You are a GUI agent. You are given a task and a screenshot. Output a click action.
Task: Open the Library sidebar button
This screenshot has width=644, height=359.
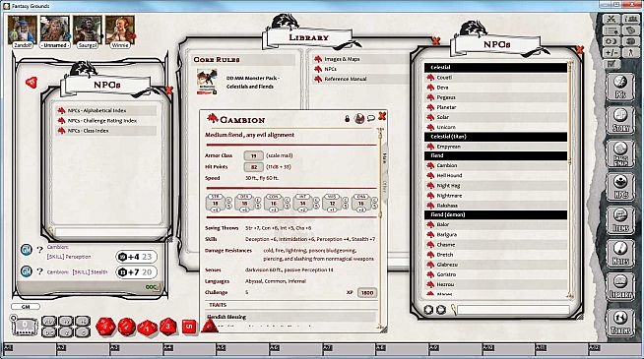(620, 287)
